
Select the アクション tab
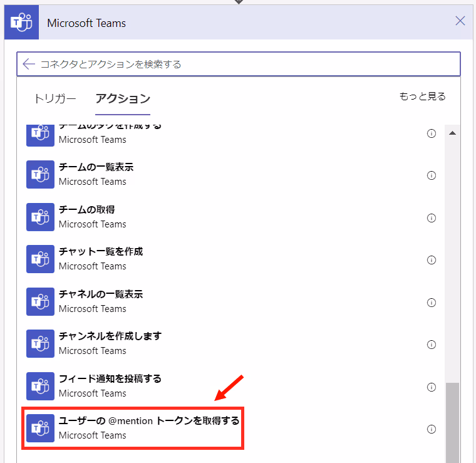coord(123,99)
